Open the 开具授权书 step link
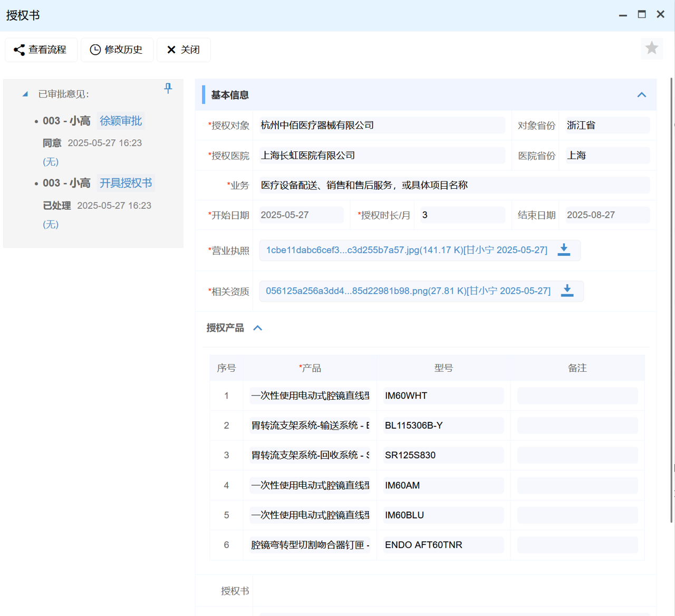This screenshot has height=616, width=675. point(126,183)
